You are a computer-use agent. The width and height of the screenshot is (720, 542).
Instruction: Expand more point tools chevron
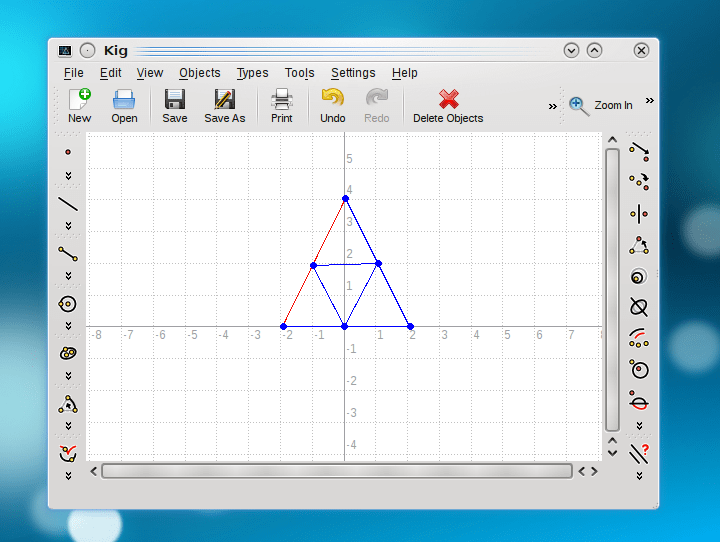click(x=68, y=176)
